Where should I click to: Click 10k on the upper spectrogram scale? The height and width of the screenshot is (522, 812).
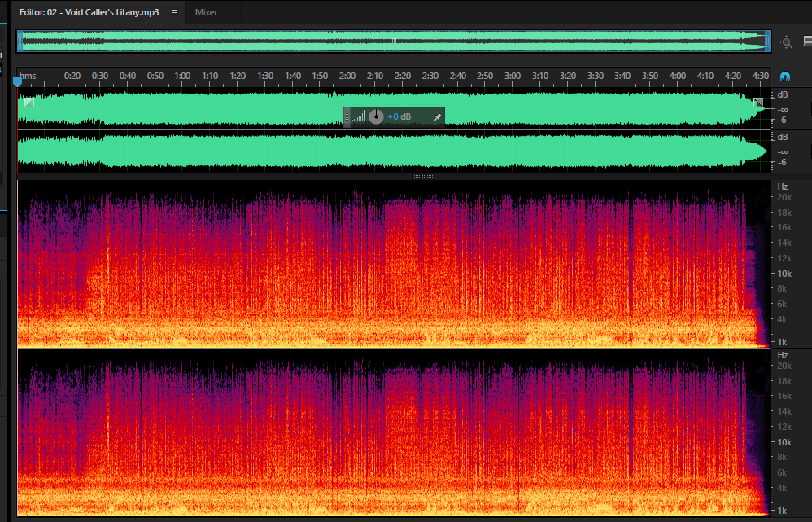pyautogui.click(x=784, y=274)
